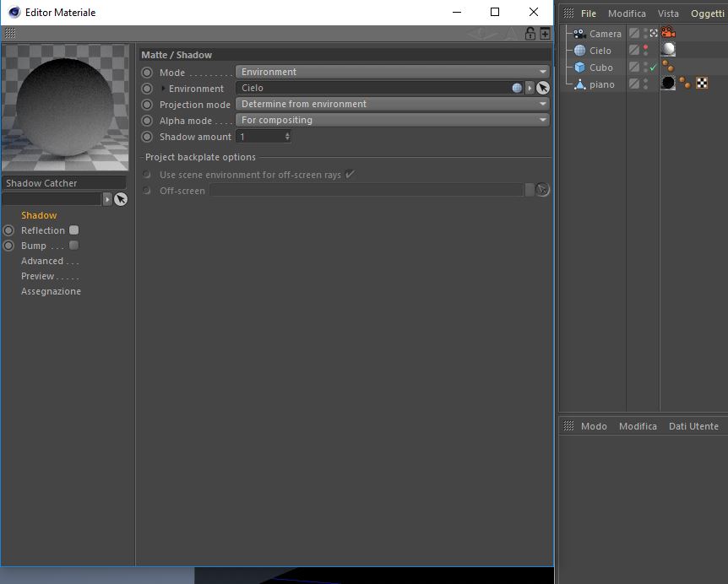The height and width of the screenshot is (584, 728).
Task: Click the pick-object cursor icon under Shadow Catcher
Action: pos(121,199)
